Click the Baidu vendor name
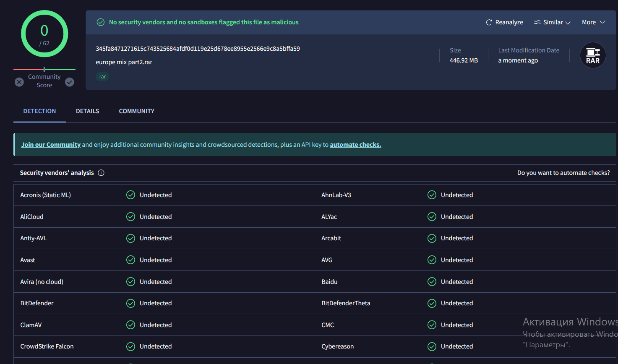Screen dimensions: 618x364 [329, 282]
